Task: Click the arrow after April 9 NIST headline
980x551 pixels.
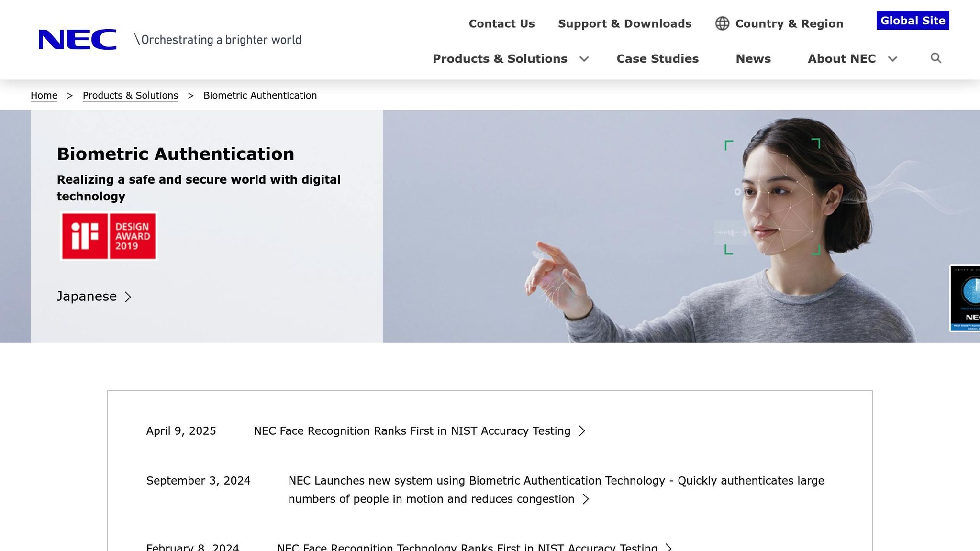Action: point(582,431)
